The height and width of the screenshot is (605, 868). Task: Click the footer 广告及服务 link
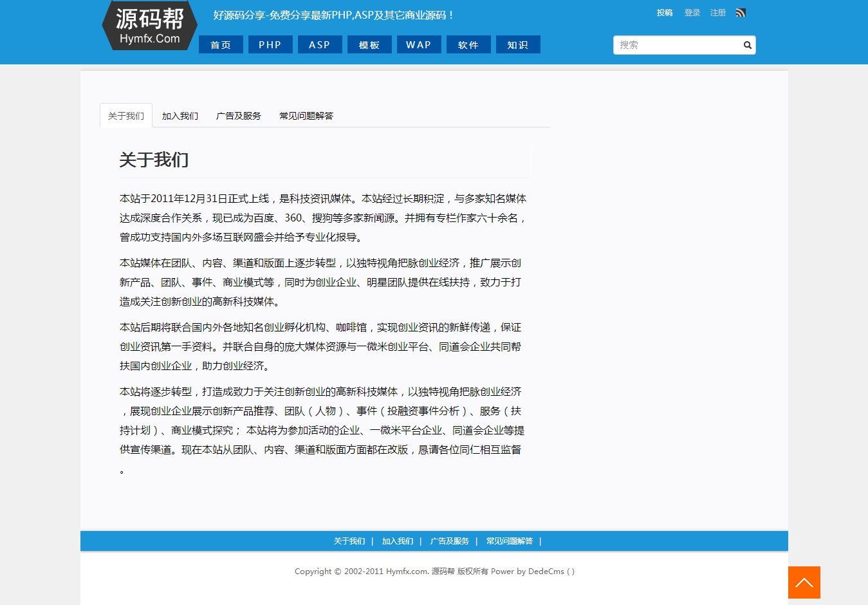tap(450, 541)
